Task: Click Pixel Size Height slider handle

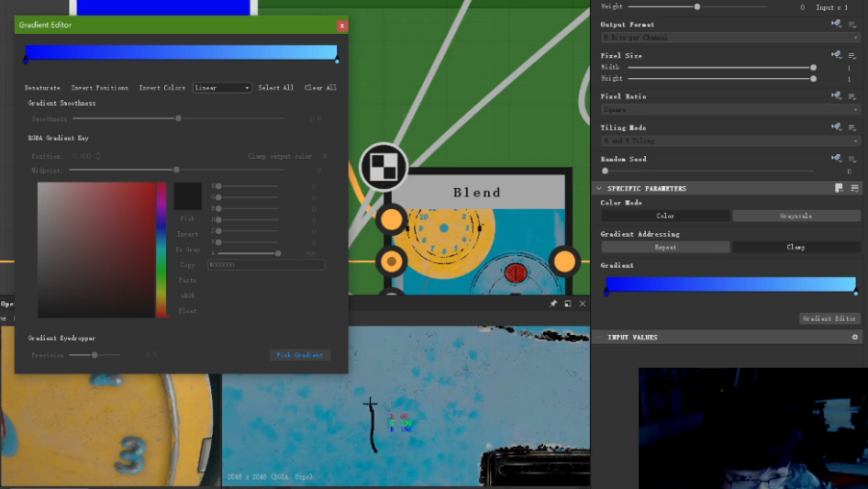Action: coord(813,79)
